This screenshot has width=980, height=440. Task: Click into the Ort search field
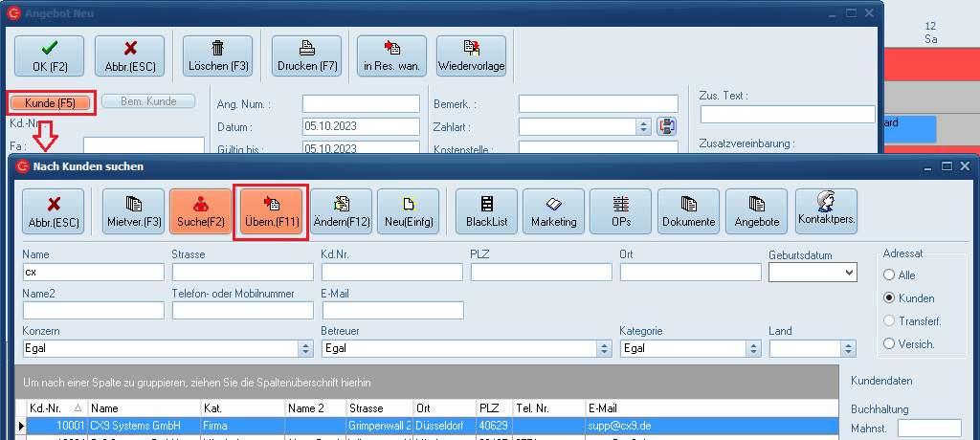point(687,273)
